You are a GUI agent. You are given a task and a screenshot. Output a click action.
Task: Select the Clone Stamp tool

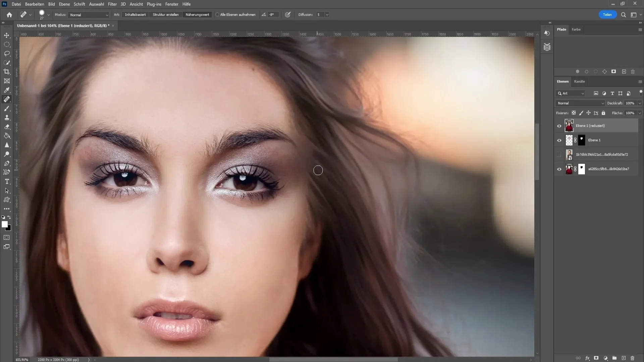click(x=7, y=118)
